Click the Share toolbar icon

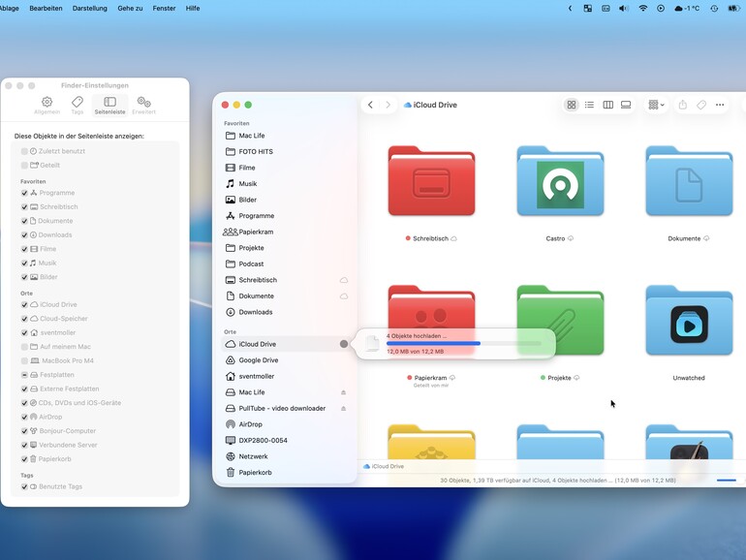pos(683,105)
